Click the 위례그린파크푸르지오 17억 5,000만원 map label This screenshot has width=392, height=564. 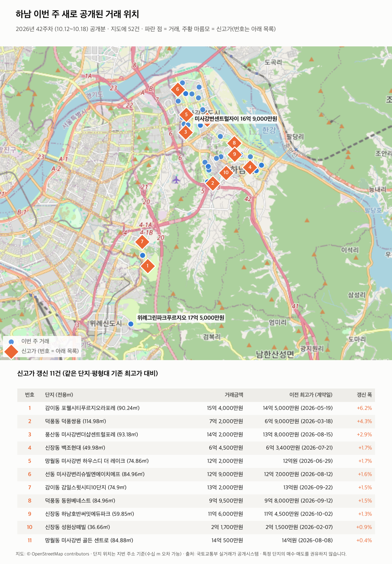pyautogui.click(x=181, y=318)
